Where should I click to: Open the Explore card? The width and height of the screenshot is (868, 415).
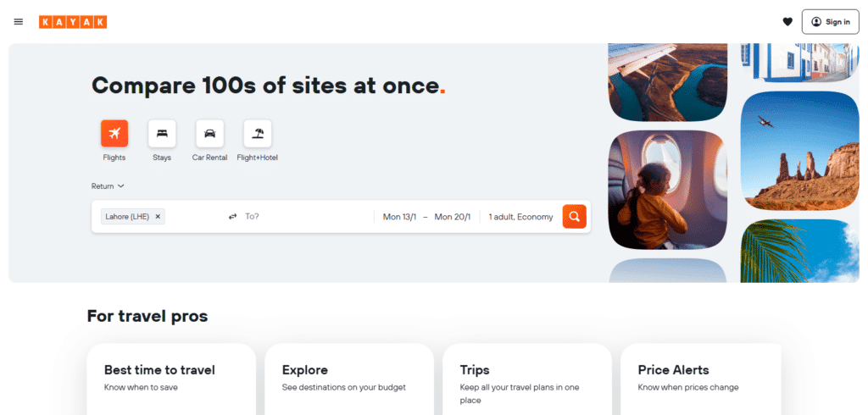point(348,379)
